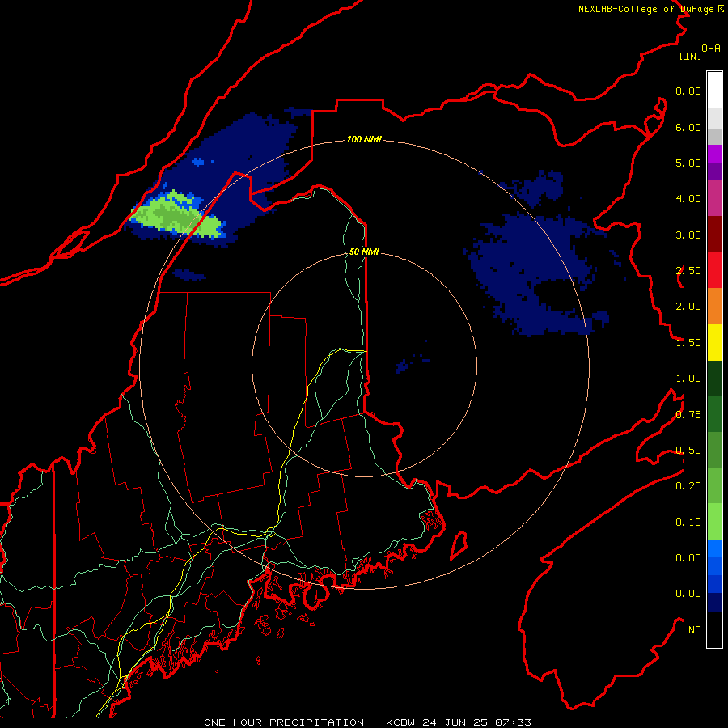
Task: Select the ND legend label
Action: [695, 630]
